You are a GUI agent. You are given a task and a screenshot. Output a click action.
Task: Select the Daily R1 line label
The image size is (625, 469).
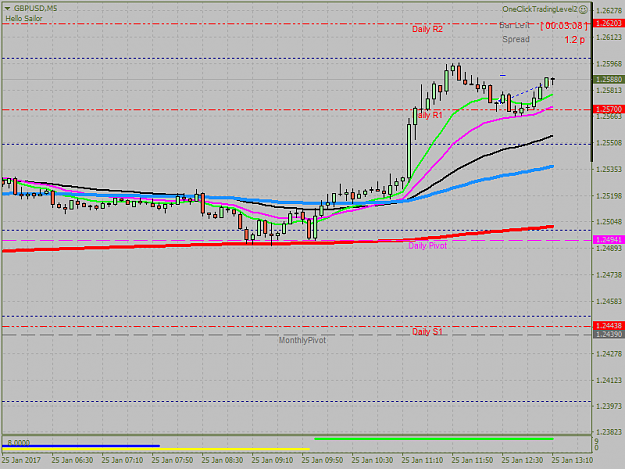tap(429, 115)
